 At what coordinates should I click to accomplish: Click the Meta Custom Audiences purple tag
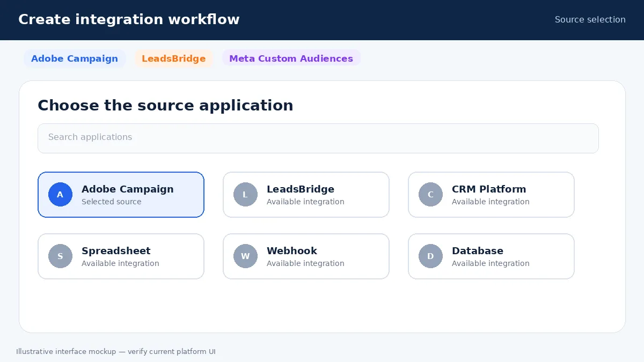pyautogui.click(x=291, y=58)
